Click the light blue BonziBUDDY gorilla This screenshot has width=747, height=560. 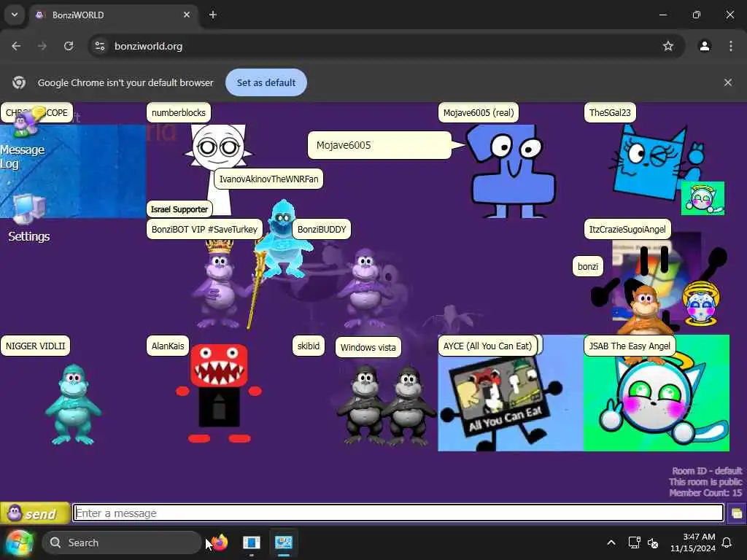[x=284, y=239]
